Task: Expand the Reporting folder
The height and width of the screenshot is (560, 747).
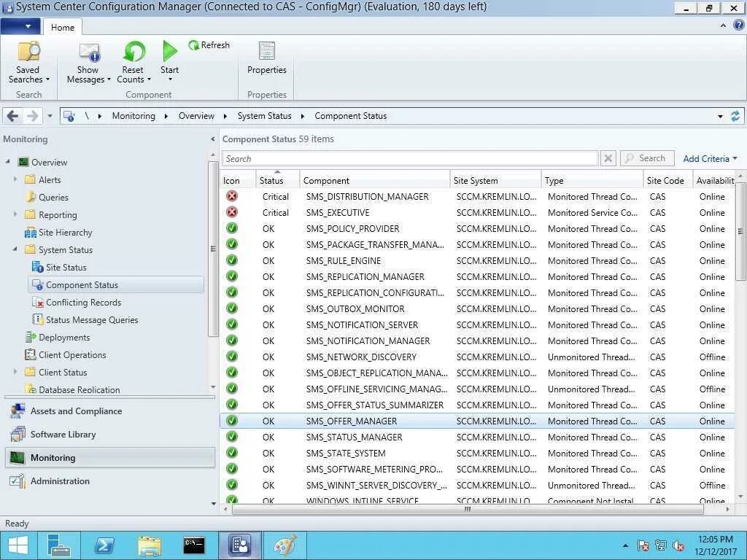Action: (15, 215)
